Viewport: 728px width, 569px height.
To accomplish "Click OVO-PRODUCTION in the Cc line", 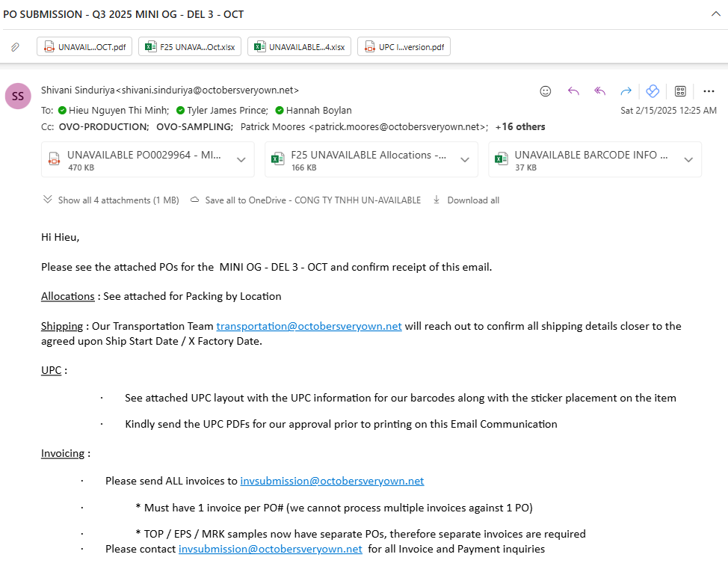I will (x=104, y=127).
